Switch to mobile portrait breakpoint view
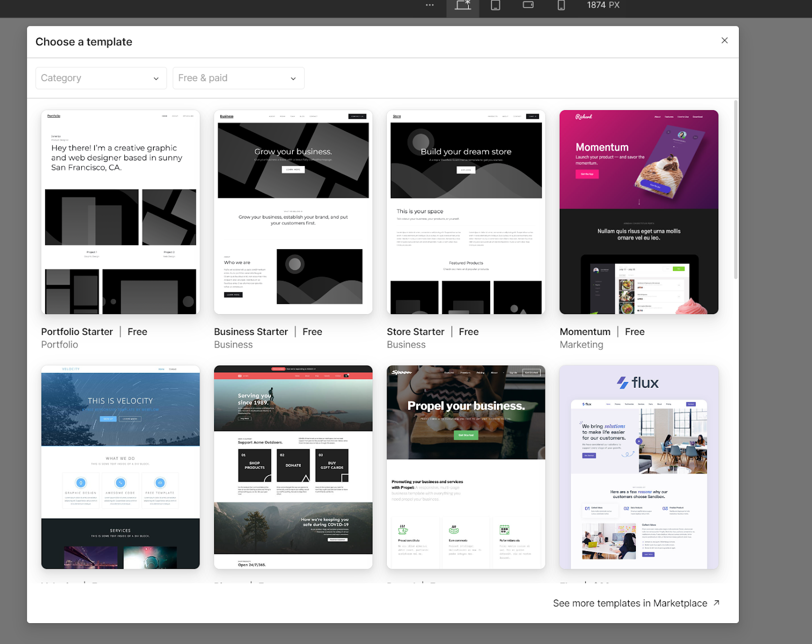This screenshot has width=812, height=644. coord(561,5)
